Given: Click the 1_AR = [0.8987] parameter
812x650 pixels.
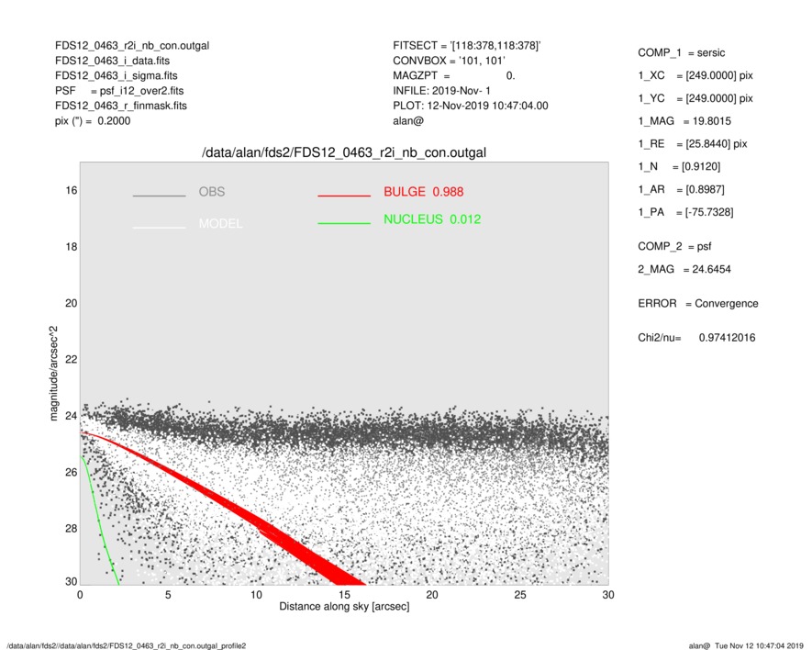Looking at the screenshot, I should (681, 190).
